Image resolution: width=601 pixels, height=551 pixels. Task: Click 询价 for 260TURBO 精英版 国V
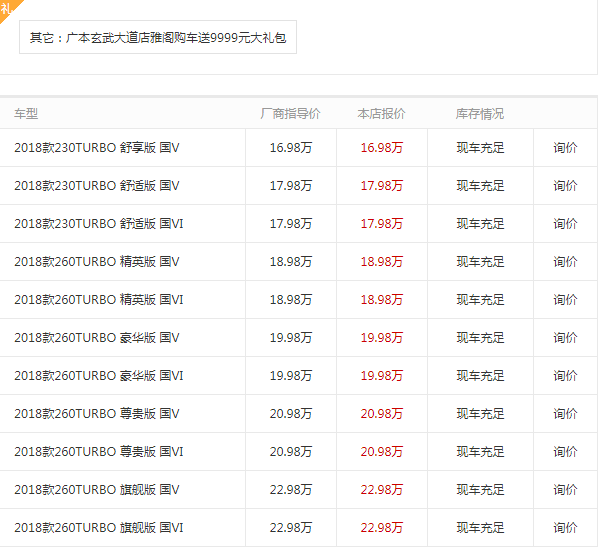(565, 262)
